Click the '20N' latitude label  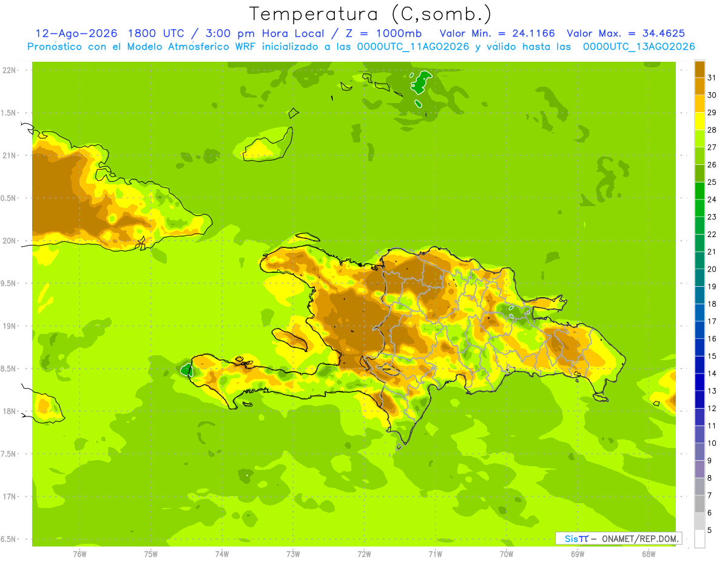[x=9, y=241]
